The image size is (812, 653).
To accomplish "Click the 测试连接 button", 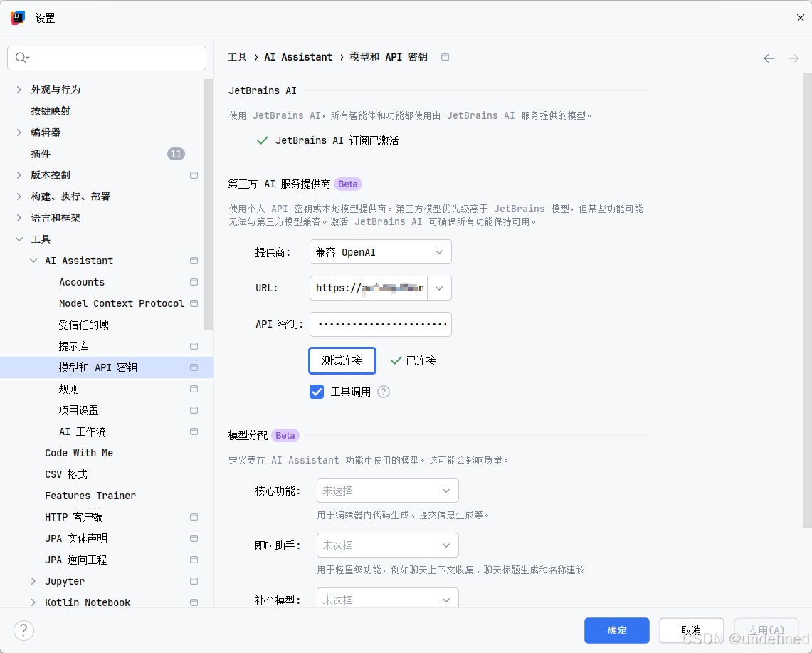I will pyautogui.click(x=342, y=361).
